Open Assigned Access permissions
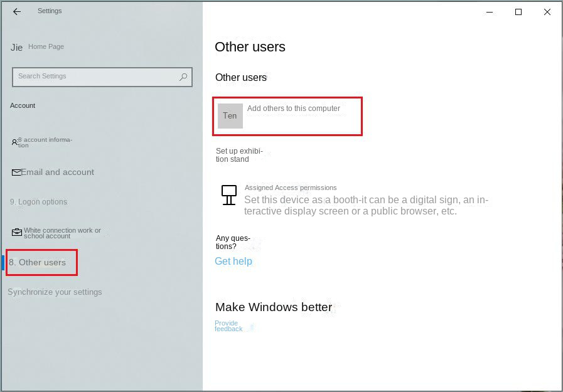The width and height of the screenshot is (563, 392). coord(291,188)
